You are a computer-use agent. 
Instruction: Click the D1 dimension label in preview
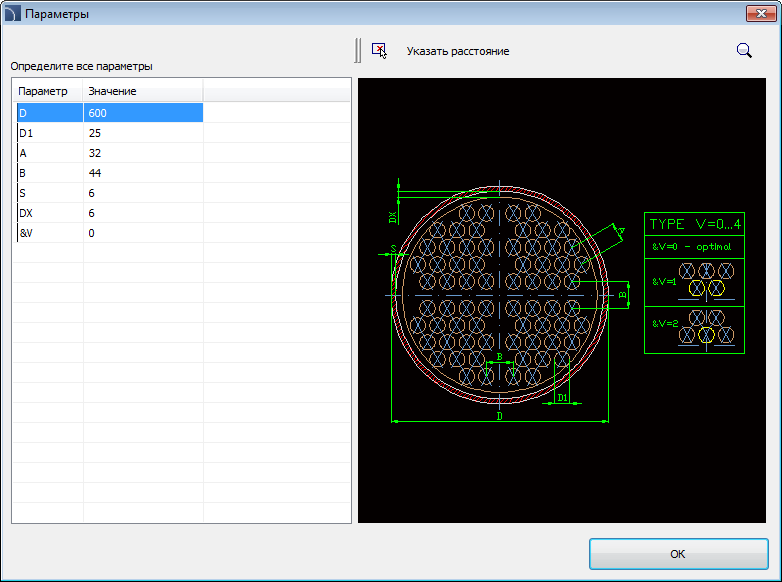[x=563, y=397]
